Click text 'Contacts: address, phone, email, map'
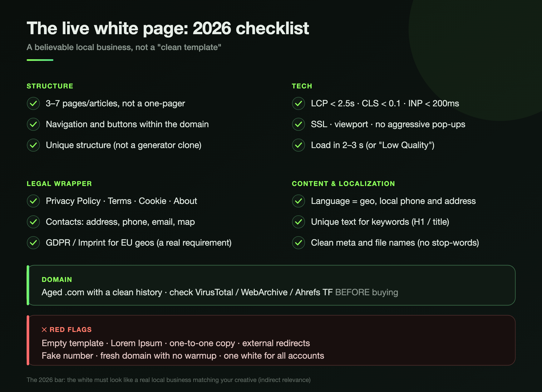The image size is (542, 392). pyautogui.click(x=120, y=222)
